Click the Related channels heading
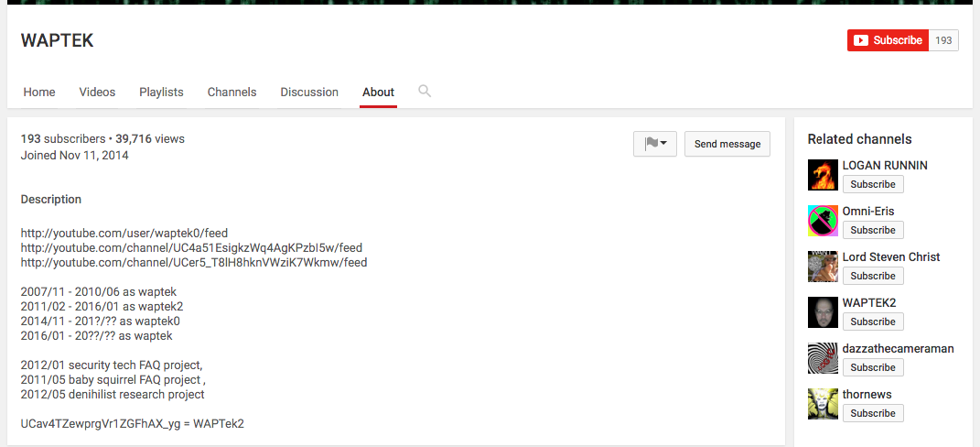This screenshot has width=980, height=447. click(859, 139)
